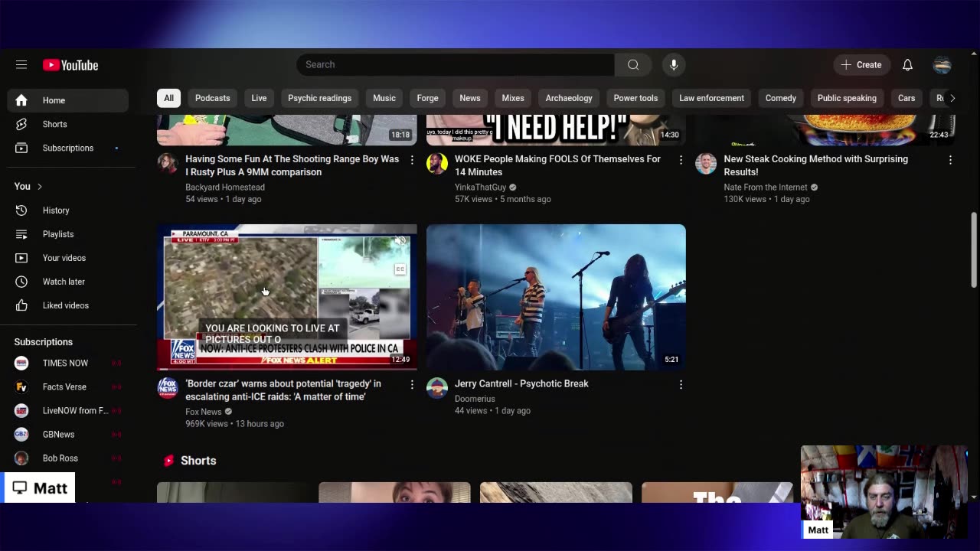Open Nate From the Internet avatar

point(706,163)
